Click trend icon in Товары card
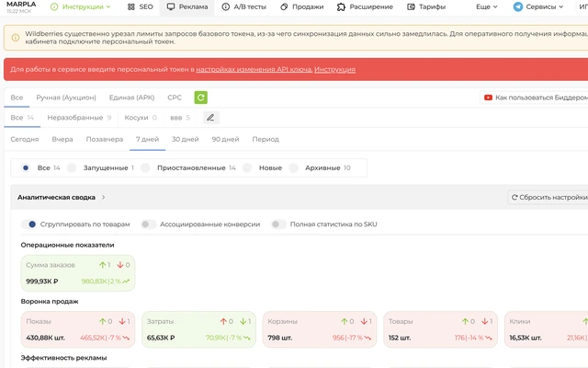Screen dimensions: 588x368 488,338
